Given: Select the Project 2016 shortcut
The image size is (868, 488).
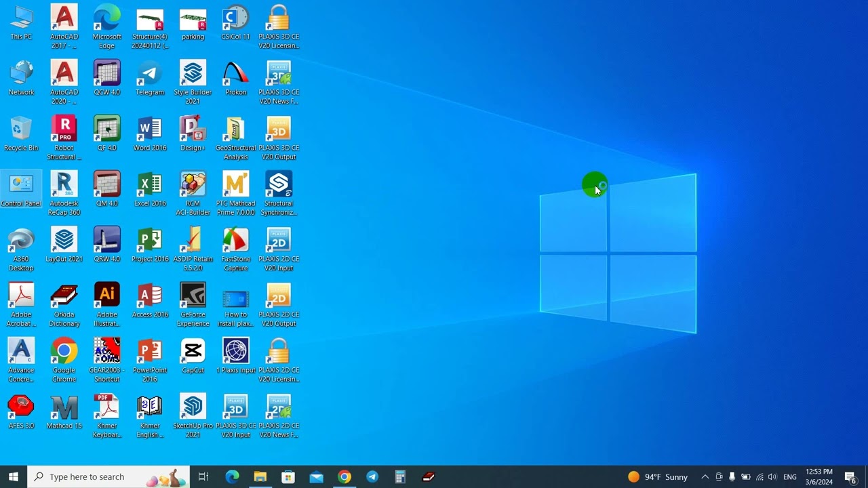Looking at the screenshot, I should click(150, 245).
